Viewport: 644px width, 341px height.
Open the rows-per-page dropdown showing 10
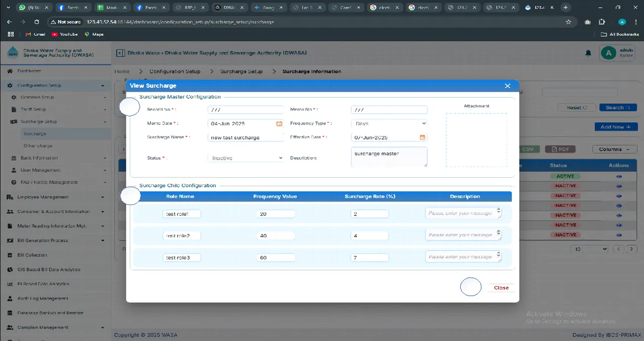pyautogui.click(x=589, y=249)
